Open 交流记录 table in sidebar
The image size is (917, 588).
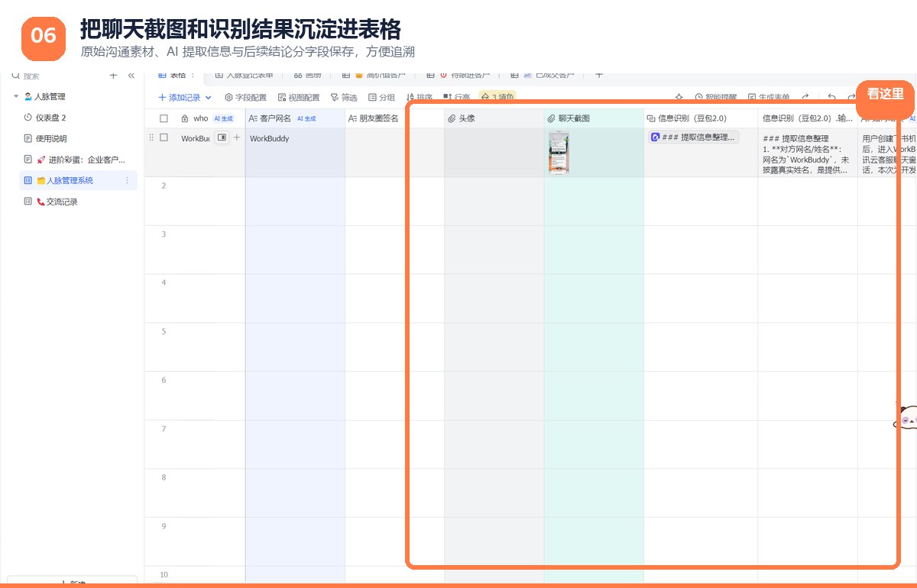(61, 202)
